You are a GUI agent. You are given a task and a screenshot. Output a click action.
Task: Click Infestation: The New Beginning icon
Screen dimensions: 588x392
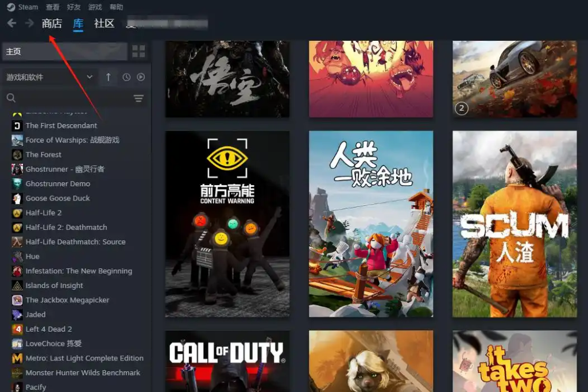17,271
